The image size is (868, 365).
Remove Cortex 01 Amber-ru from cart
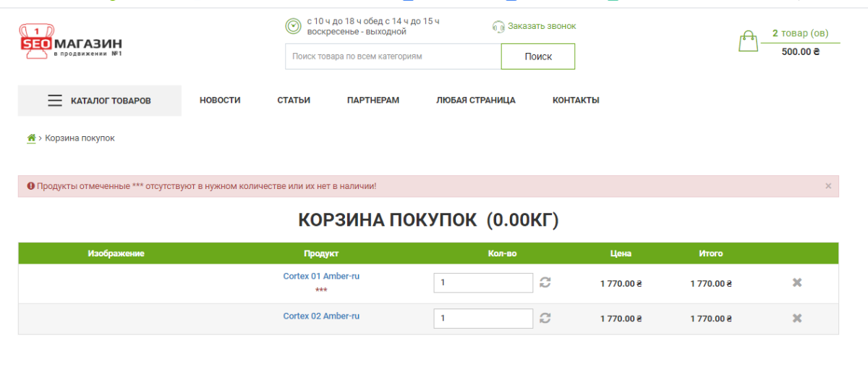click(797, 282)
